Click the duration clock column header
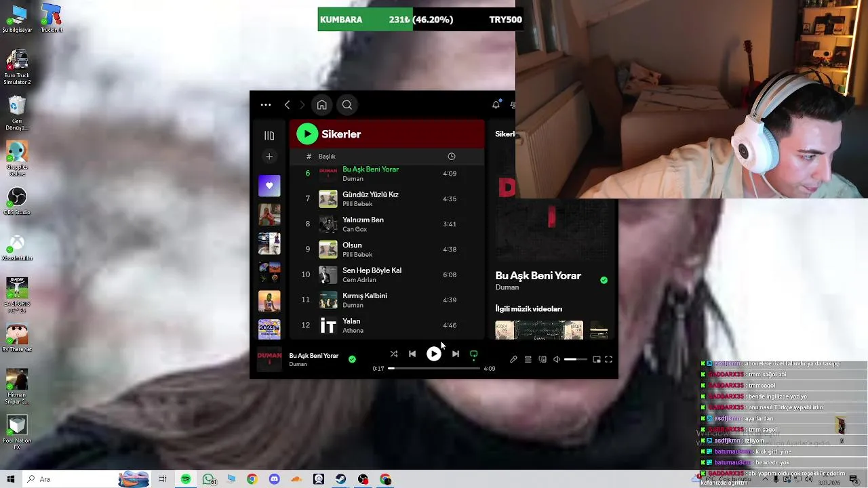 (452, 157)
